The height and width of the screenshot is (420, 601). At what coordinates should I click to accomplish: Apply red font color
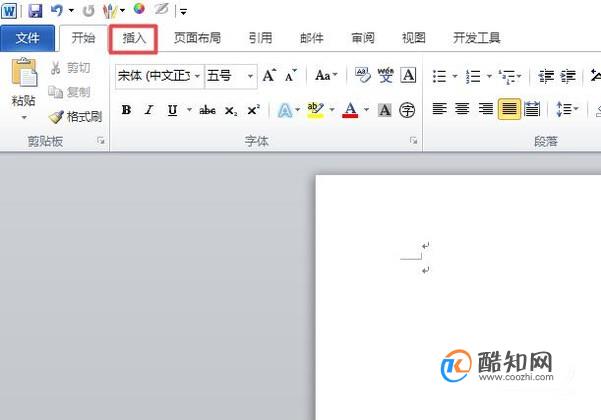[350, 110]
